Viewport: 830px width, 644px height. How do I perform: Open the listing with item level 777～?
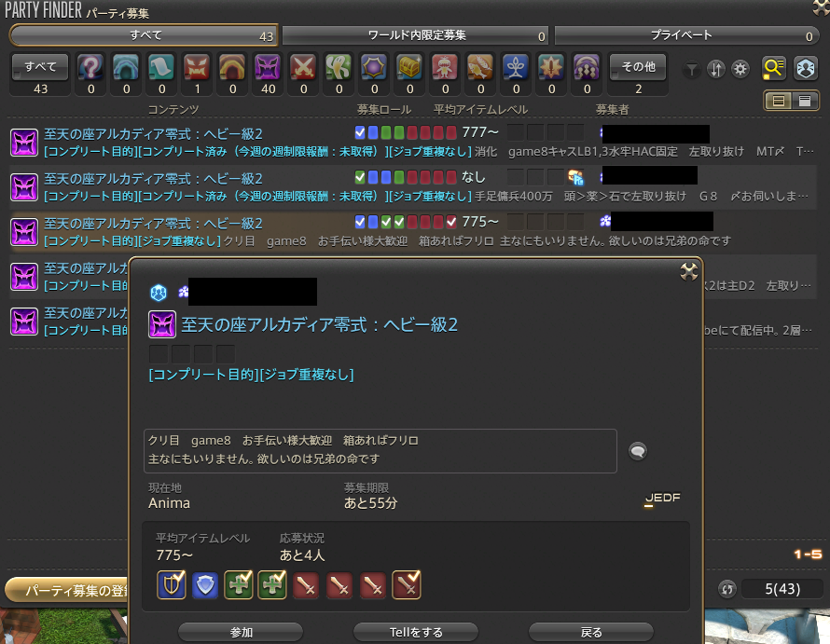coord(413,143)
